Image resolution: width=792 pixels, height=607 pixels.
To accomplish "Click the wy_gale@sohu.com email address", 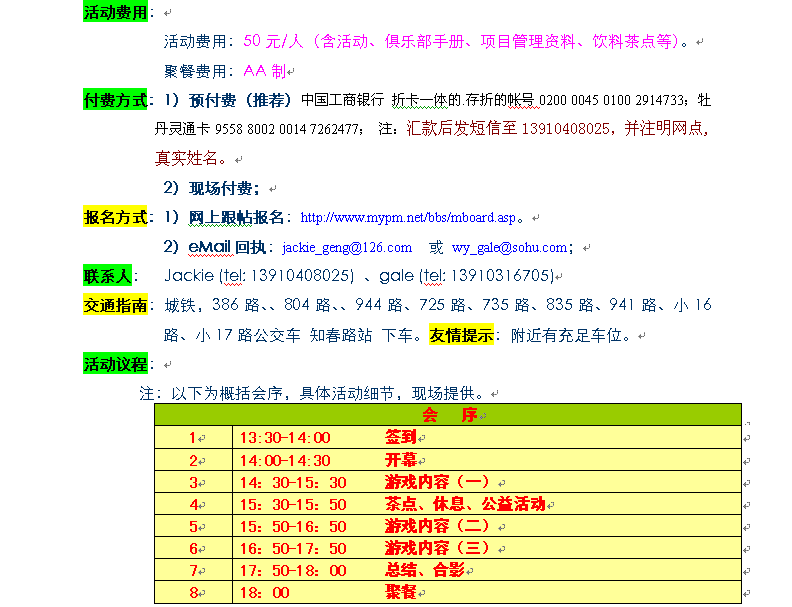I will (510, 247).
